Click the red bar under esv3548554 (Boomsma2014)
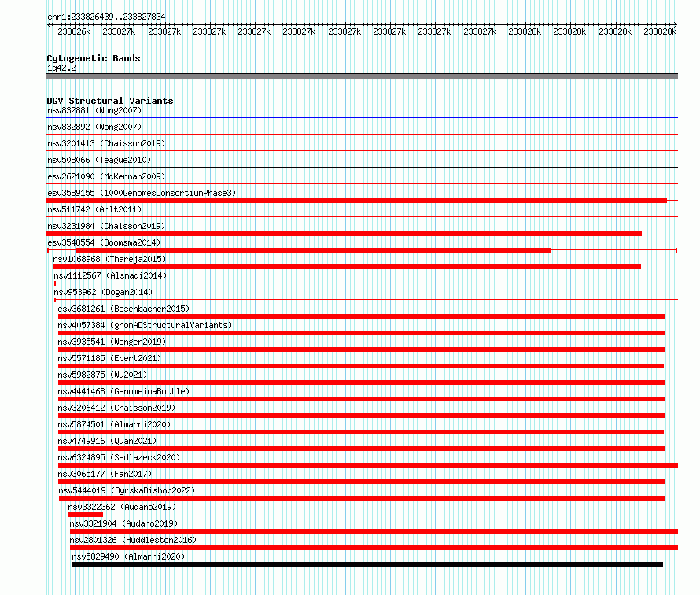This screenshot has height=595, width=700. (313, 250)
